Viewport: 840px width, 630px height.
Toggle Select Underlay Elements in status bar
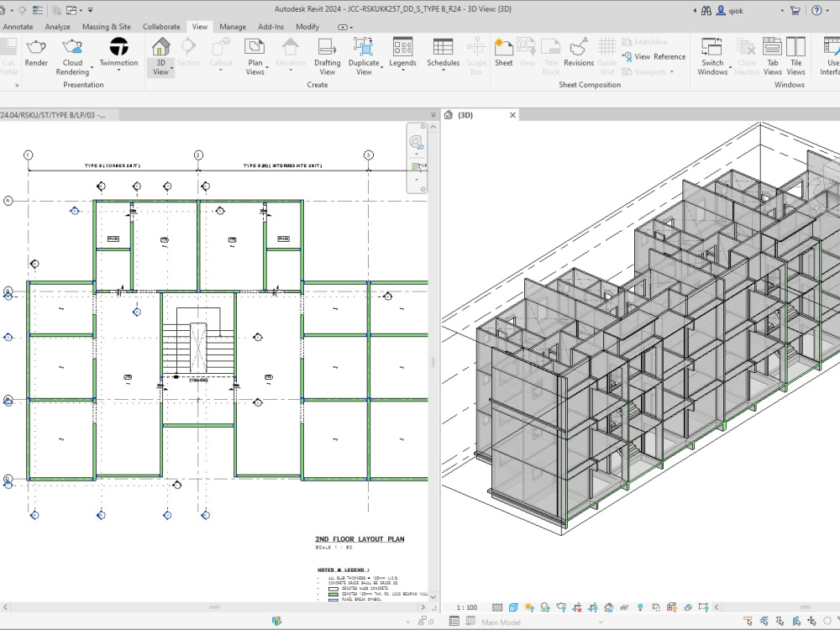point(764,622)
